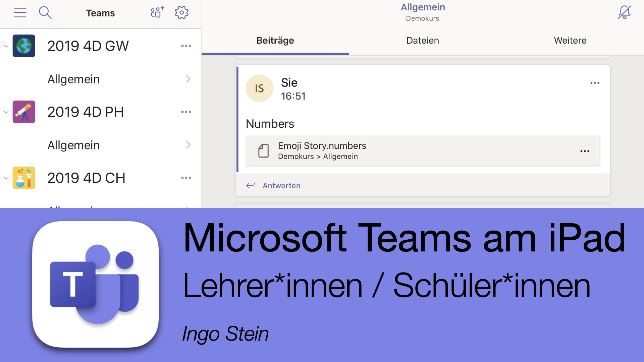Open Allgemein chevron under 2019 4D GW
The height and width of the screenshot is (362, 644).
[x=188, y=79]
